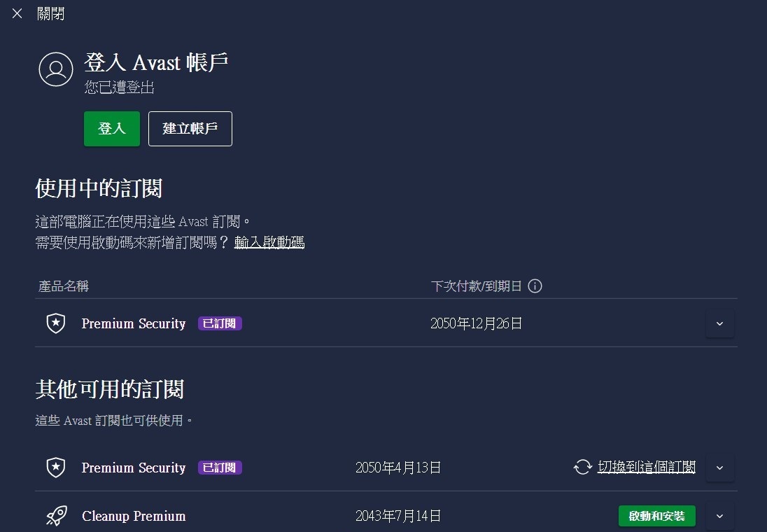Click the 已訂閱 badge in 使用中的訂閱
767x532 pixels.
point(220,323)
